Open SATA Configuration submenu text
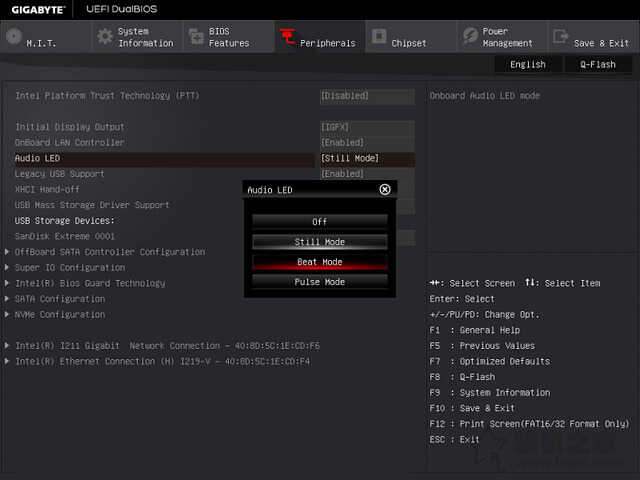This screenshot has height=480, width=640. pos(60,299)
